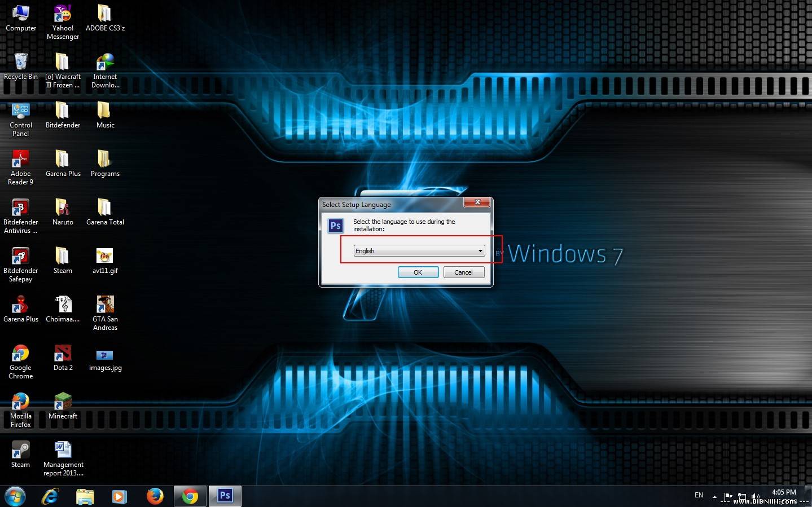Image resolution: width=812 pixels, height=507 pixels.
Task: Click the 4:05 PM clock
Action: tap(784, 492)
